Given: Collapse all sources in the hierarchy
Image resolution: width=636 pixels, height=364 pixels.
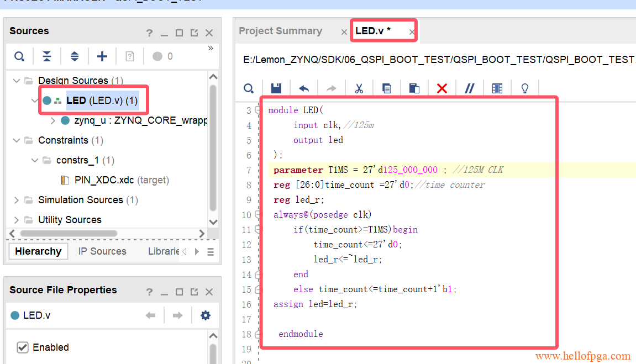Looking at the screenshot, I should coord(47,56).
